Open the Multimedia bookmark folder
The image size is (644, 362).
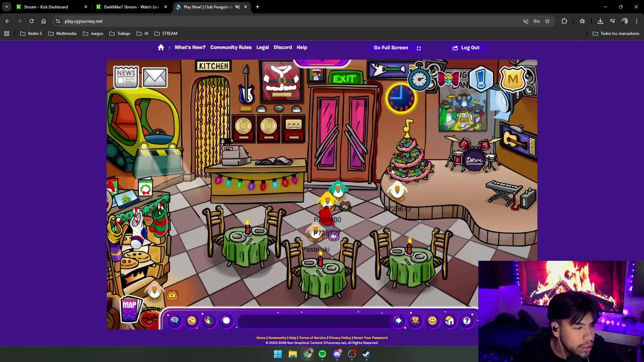(x=62, y=34)
